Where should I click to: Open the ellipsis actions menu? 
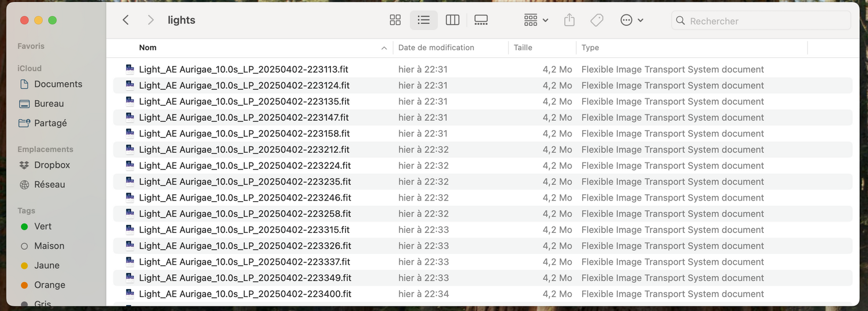point(631,20)
